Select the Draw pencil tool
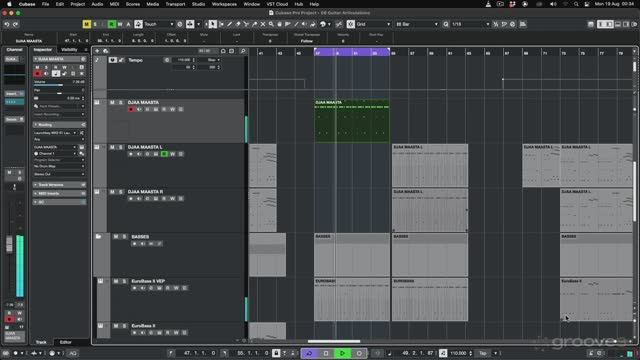Image resolution: width=640 pixels, height=360 pixels. [229, 24]
